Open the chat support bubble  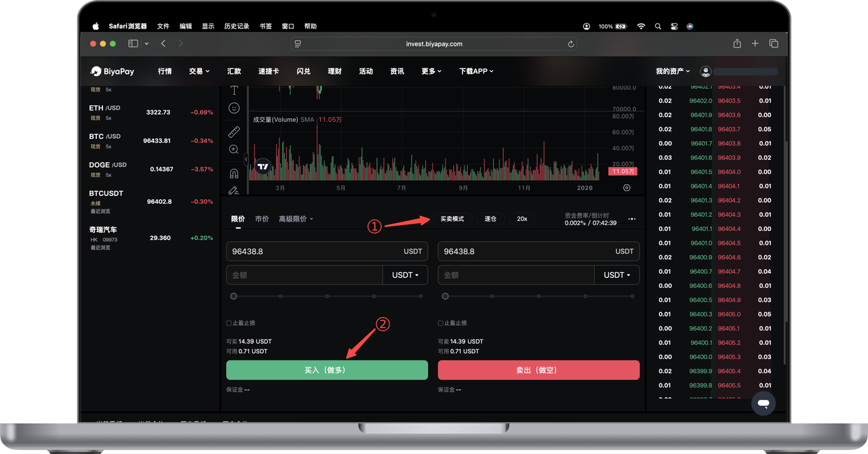[x=764, y=403]
